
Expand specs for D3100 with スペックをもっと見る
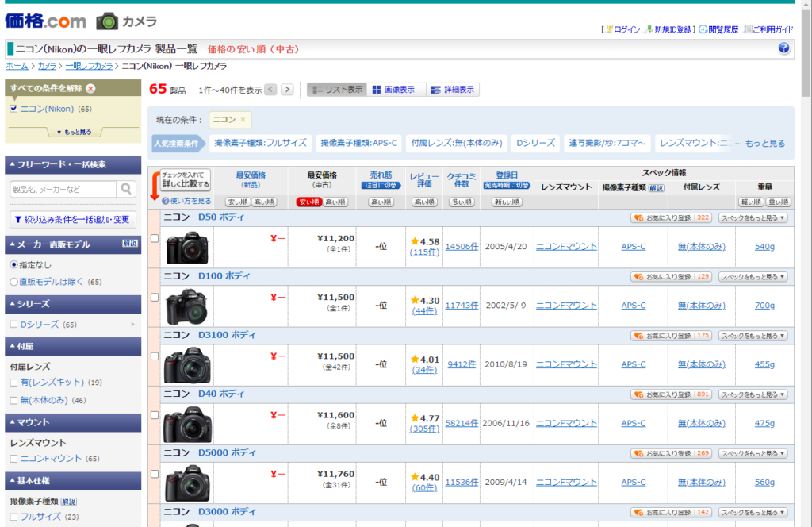tap(753, 336)
